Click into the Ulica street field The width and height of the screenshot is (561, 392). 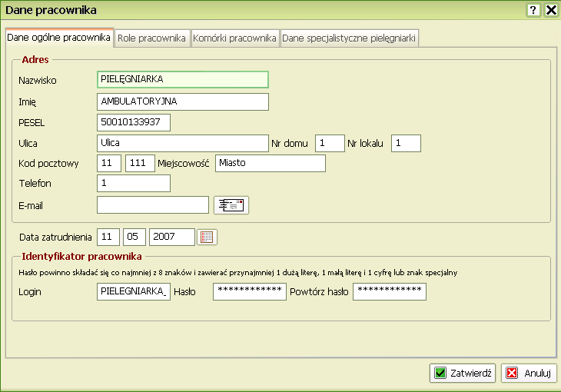[x=183, y=143]
